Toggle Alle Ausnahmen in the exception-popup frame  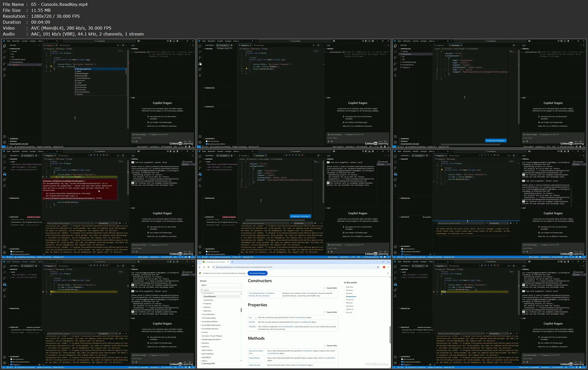coord(11,252)
